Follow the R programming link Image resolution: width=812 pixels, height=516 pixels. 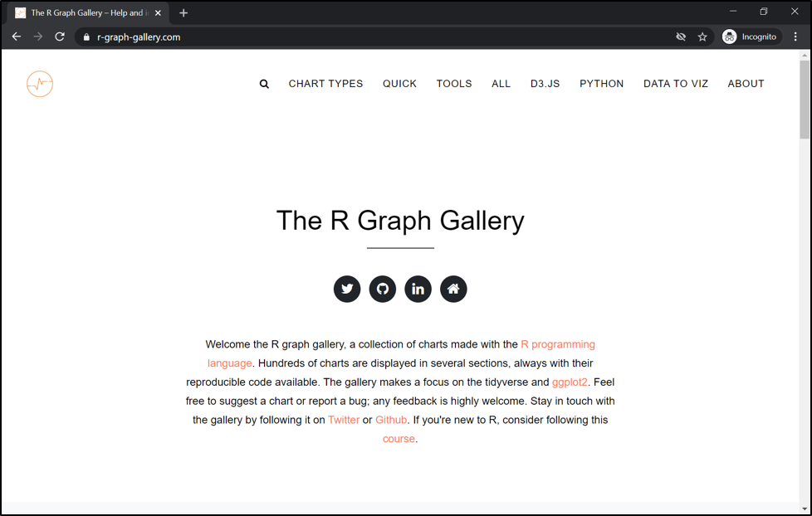pyautogui.click(x=558, y=344)
